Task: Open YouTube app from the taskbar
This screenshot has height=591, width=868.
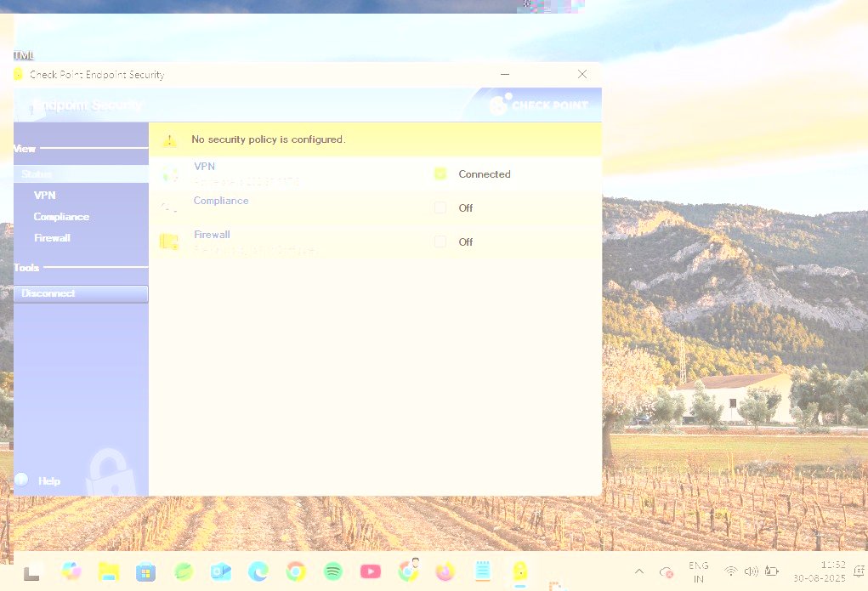Action: [371, 571]
